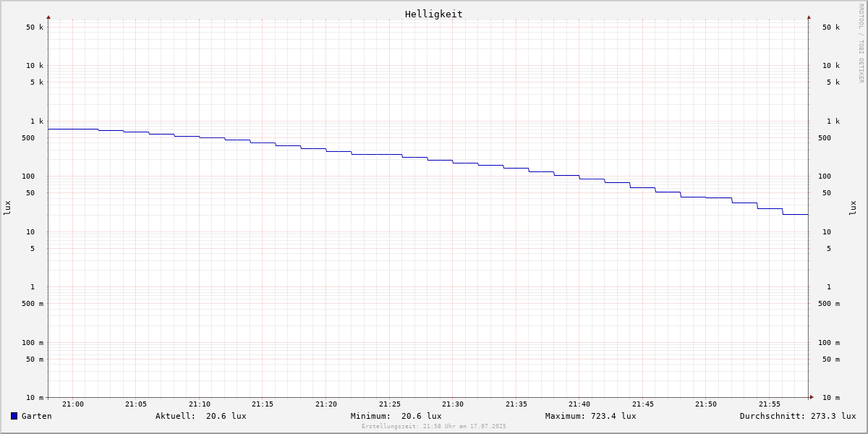Click the 500 m label on right axis
The height and width of the screenshot is (434, 868).
pos(829,304)
